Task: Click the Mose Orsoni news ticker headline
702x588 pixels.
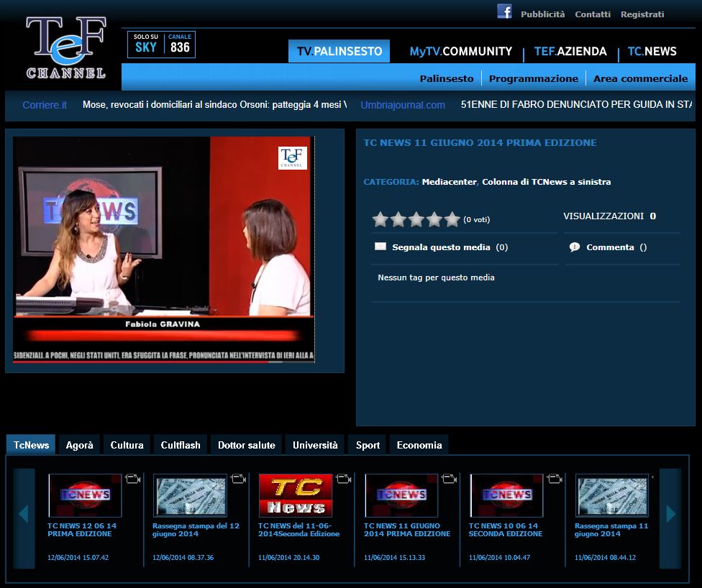Action: [214, 105]
